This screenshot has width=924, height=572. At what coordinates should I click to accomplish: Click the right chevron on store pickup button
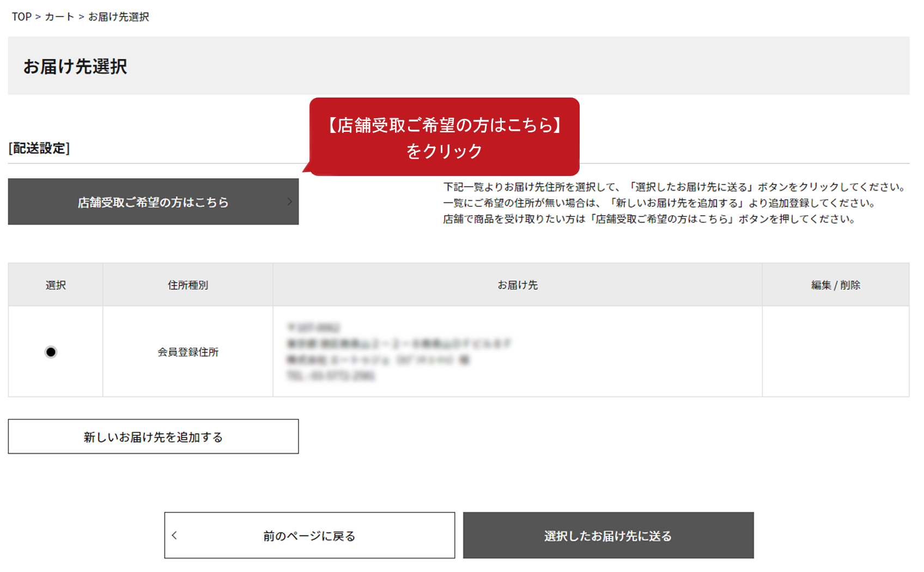(x=289, y=202)
